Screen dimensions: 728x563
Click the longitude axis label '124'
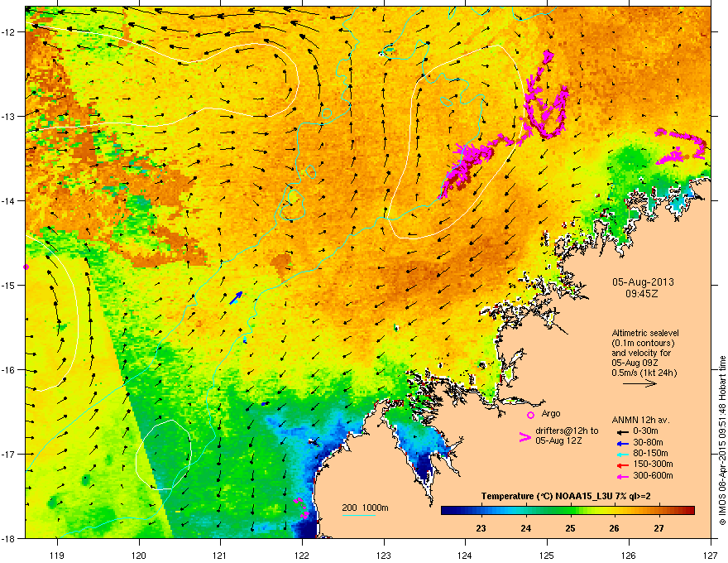465,555
